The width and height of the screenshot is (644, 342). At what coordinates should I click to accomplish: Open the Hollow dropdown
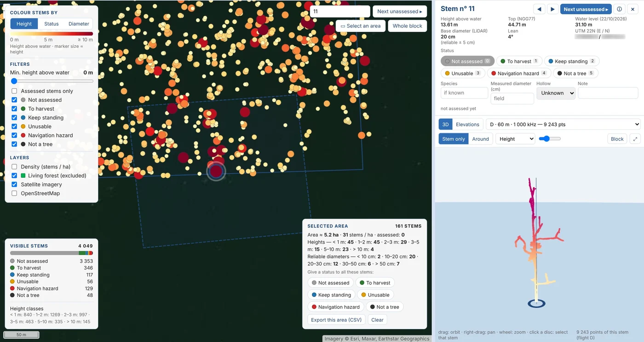(x=556, y=93)
